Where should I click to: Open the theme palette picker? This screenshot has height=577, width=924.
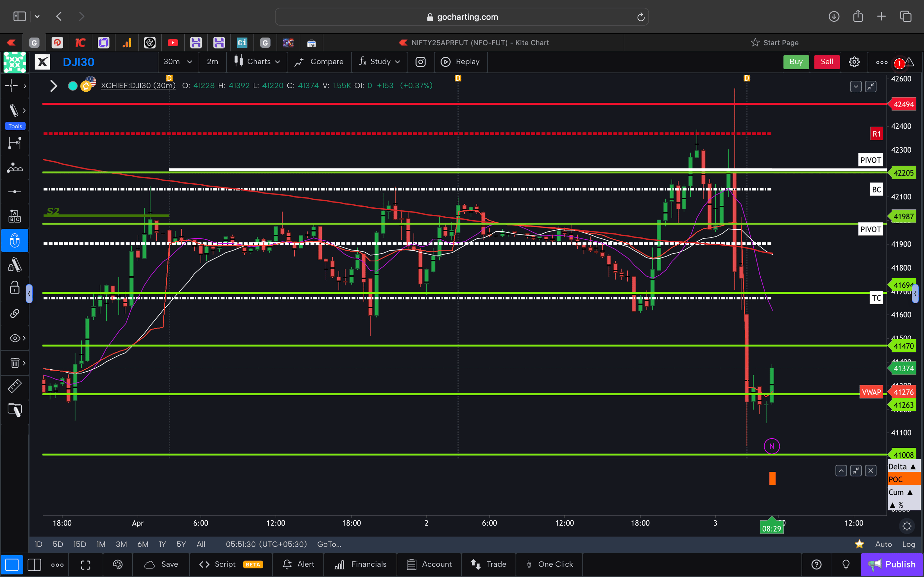point(117,565)
